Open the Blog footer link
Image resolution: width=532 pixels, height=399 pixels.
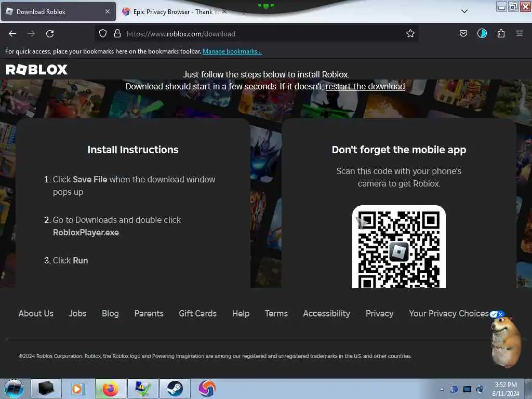click(110, 313)
